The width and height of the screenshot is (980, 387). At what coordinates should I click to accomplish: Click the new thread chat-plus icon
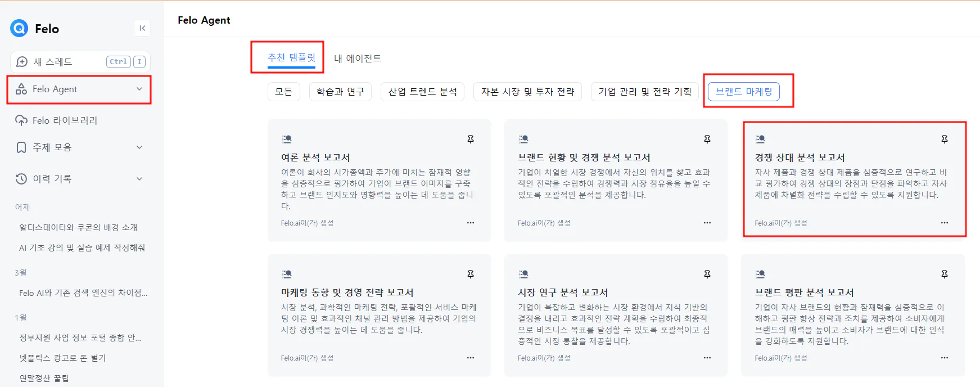point(22,62)
